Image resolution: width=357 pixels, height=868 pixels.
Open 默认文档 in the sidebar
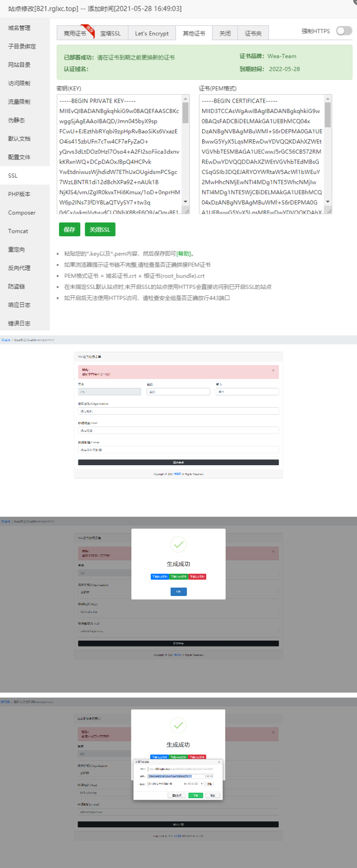coord(25,139)
